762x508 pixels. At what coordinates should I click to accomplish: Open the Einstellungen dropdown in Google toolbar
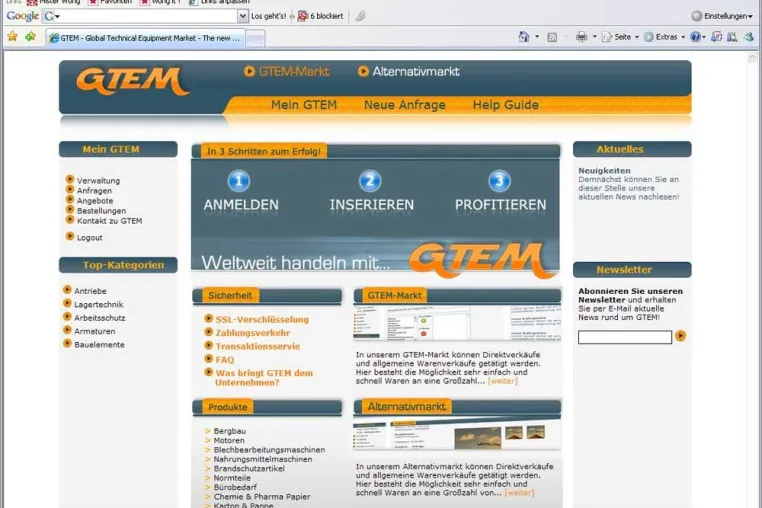pos(722,16)
